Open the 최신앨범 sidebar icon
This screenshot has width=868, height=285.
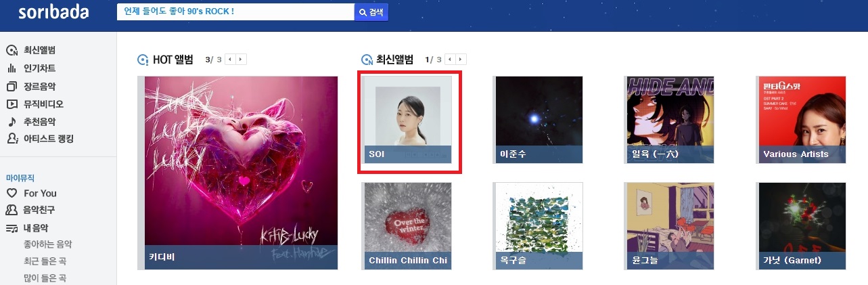[x=12, y=50]
